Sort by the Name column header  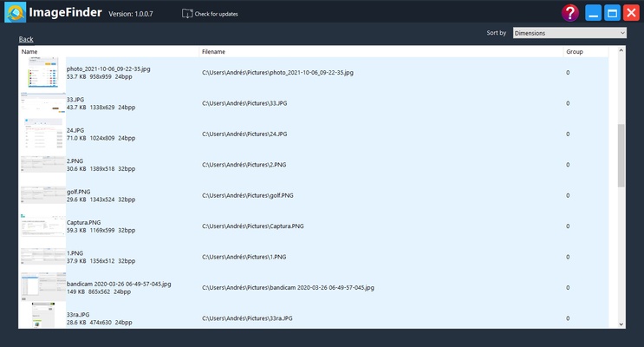coord(109,51)
